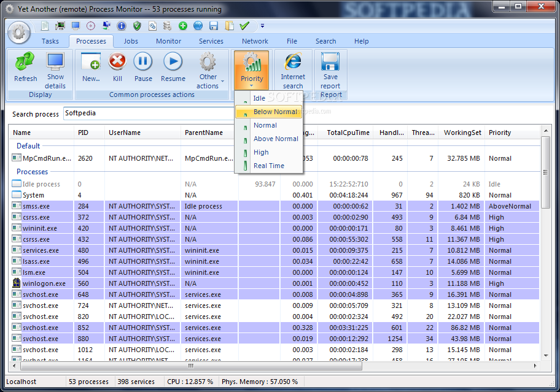The height and width of the screenshot is (392, 560).
Task: Set priority to Above Normal
Action: pyautogui.click(x=268, y=139)
